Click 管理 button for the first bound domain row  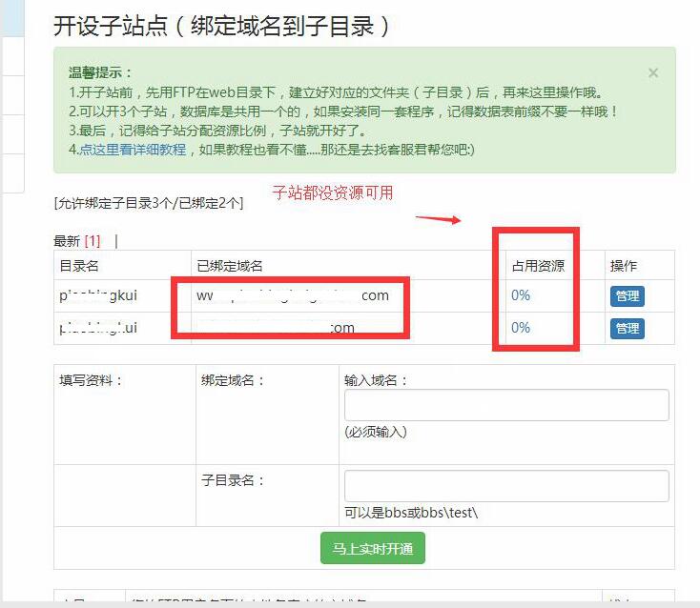(628, 295)
